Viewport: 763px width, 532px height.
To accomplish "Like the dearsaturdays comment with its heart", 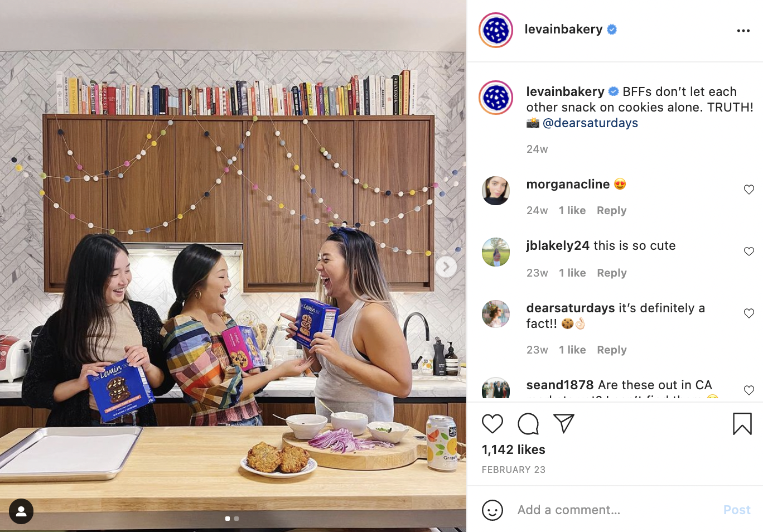I will 749,313.
